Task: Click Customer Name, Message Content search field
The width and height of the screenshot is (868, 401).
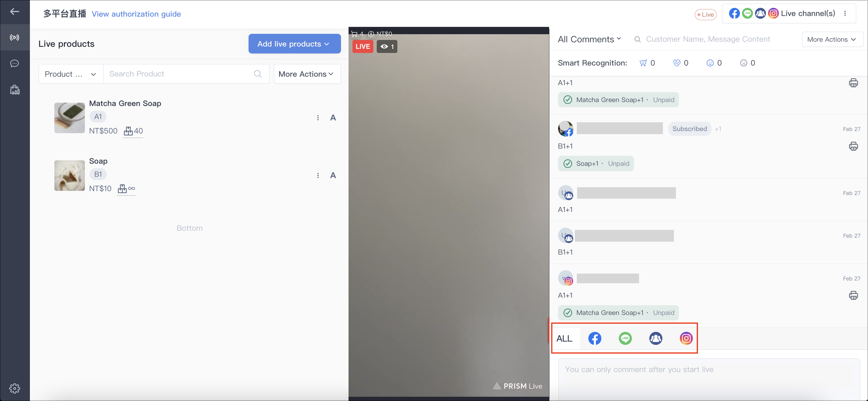Action: click(708, 40)
